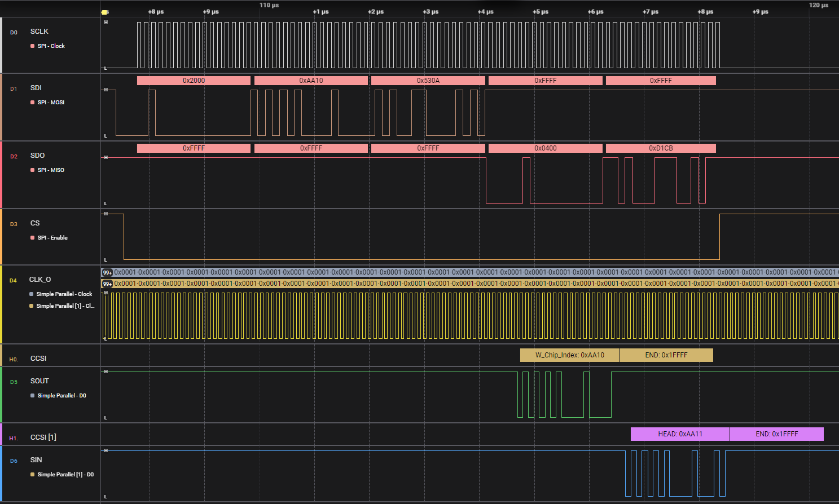Click the D0 channel badge beside SCLK

pyautogui.click(x=14, y=33)
